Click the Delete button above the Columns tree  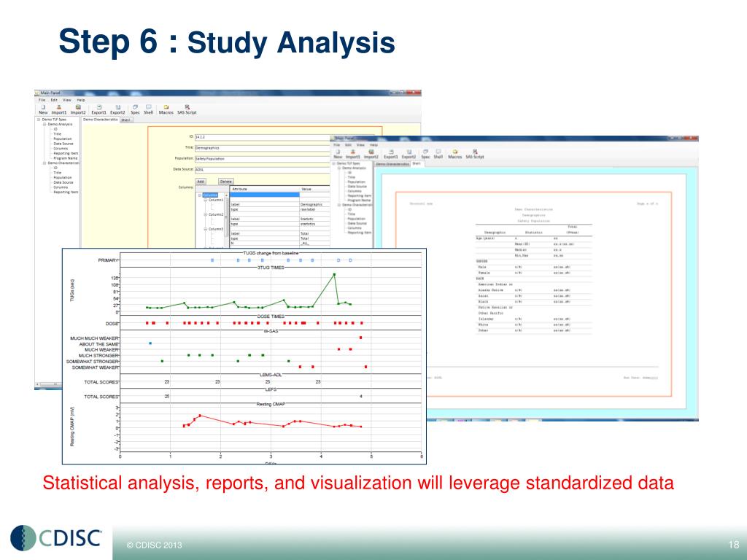coord(226,182)
